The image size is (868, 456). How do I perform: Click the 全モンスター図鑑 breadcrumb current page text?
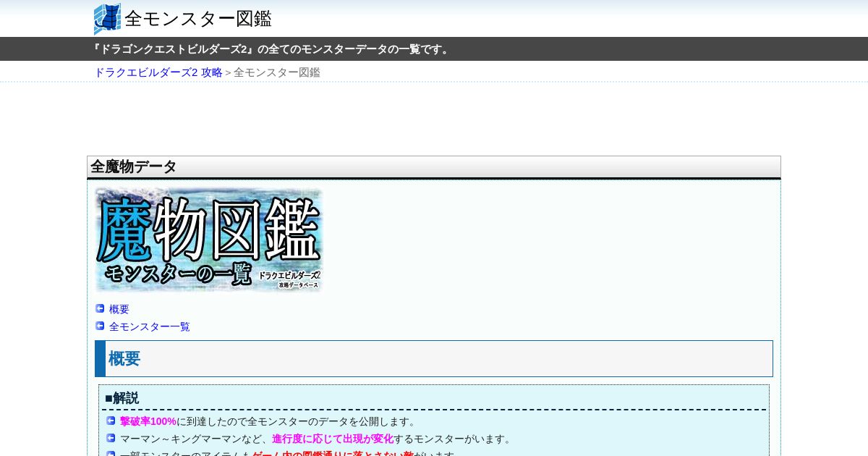277,72
